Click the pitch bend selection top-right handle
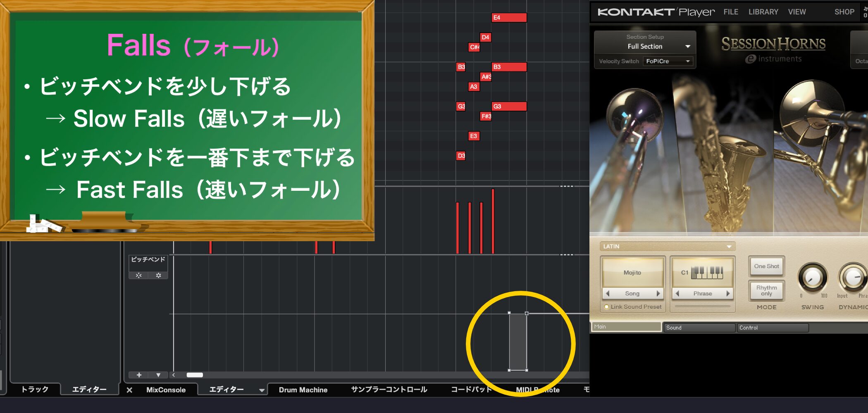868x413 pixels. (x=527, y=313)
